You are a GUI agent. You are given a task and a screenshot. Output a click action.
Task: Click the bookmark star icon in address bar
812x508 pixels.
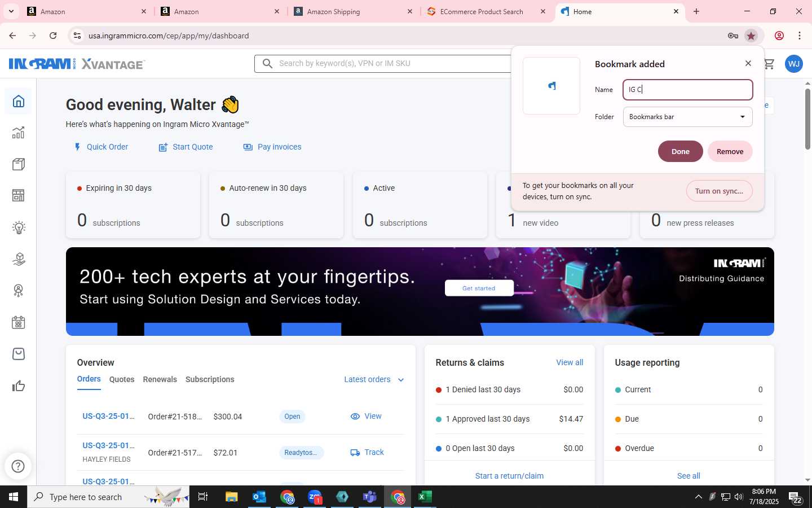[x=751, y=36]
